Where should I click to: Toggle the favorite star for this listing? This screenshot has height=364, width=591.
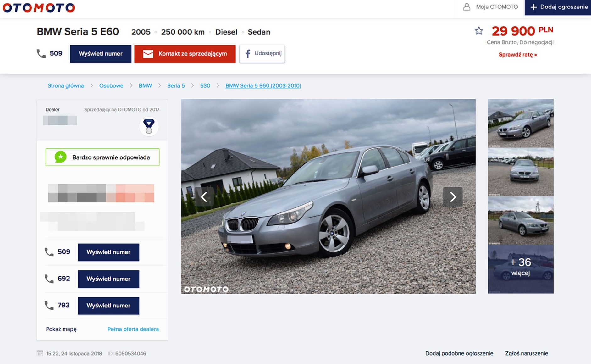point(478,31)
